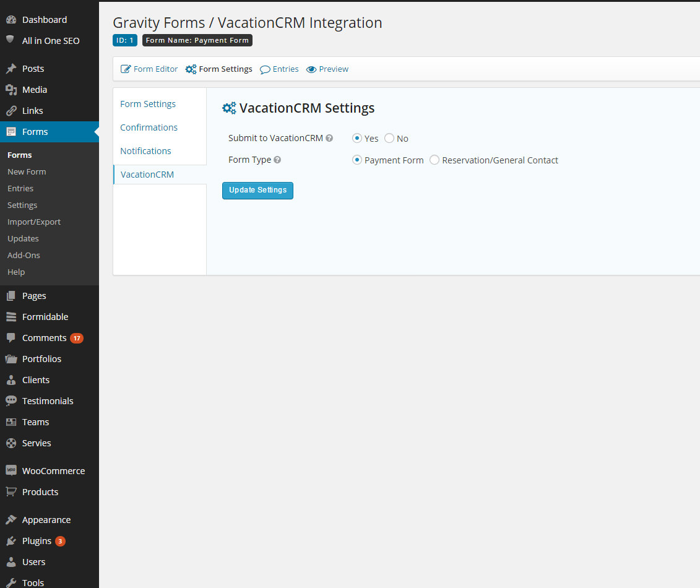Click the Update Settings button
The height and width of the screenshot is (588, 700).
257,191
